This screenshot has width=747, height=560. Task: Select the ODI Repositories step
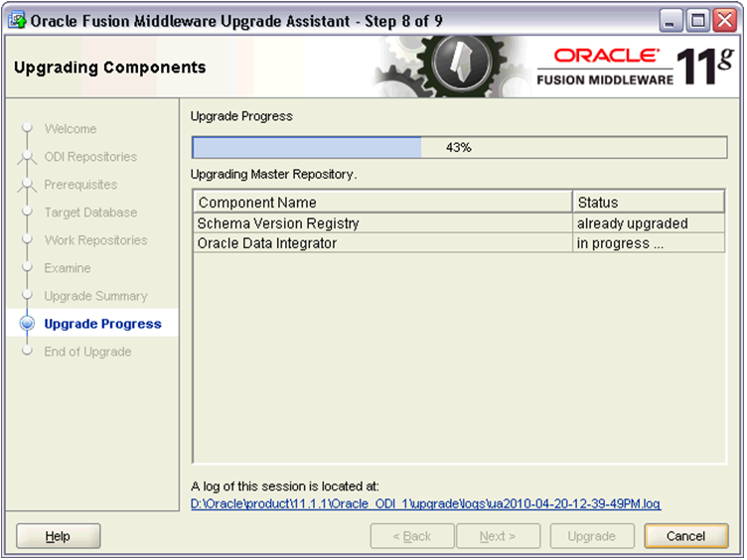[90, 157]
